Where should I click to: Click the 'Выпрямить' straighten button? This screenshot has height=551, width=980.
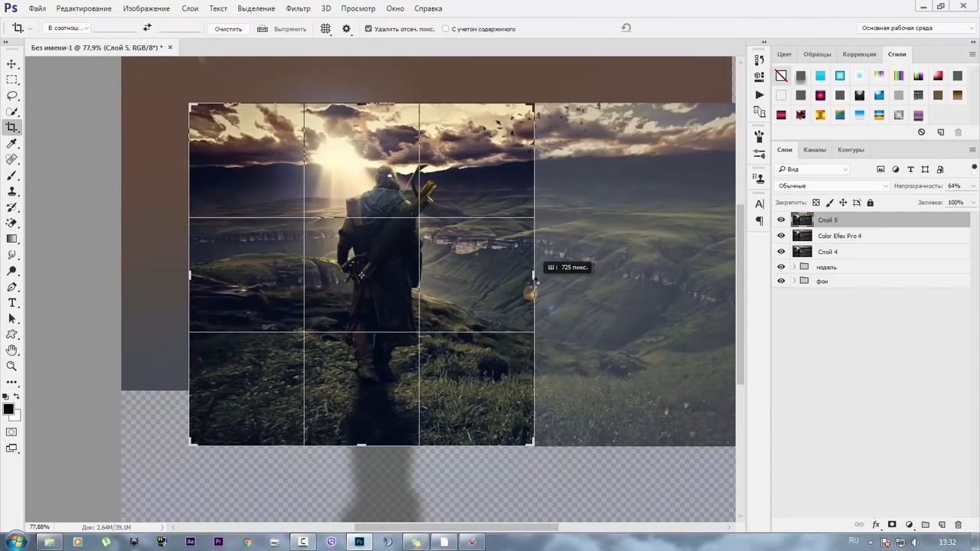coord(282,29)
